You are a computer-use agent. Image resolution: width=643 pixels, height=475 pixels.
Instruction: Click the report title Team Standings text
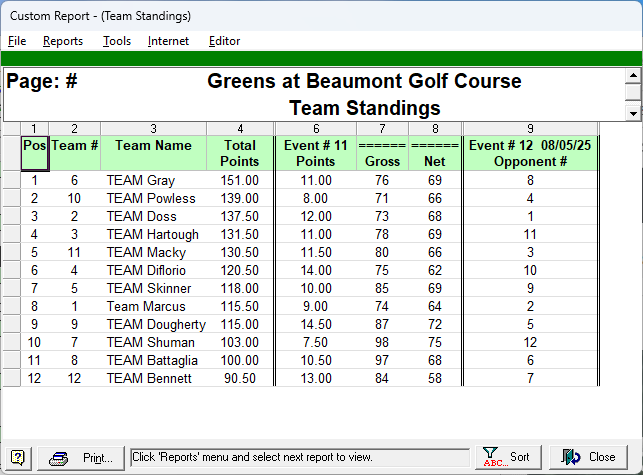pyautogui.click(x=365, y=108)
